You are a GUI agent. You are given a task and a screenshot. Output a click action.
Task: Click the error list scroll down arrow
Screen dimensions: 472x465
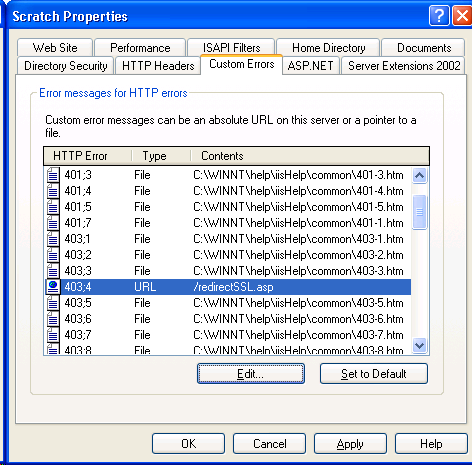(419, 345)
